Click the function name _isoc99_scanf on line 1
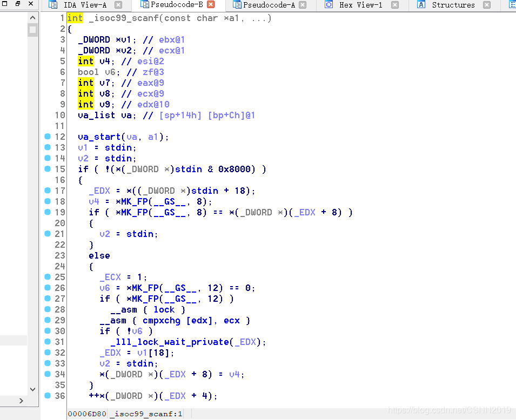This screenshot has height=420, width=516. click(x=124, y=18)
